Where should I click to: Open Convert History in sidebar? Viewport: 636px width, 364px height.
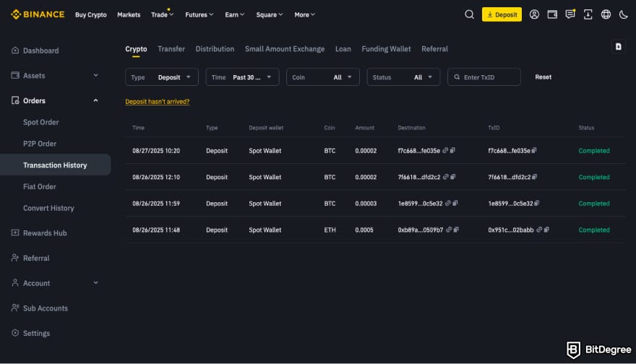tap(48, 208)
